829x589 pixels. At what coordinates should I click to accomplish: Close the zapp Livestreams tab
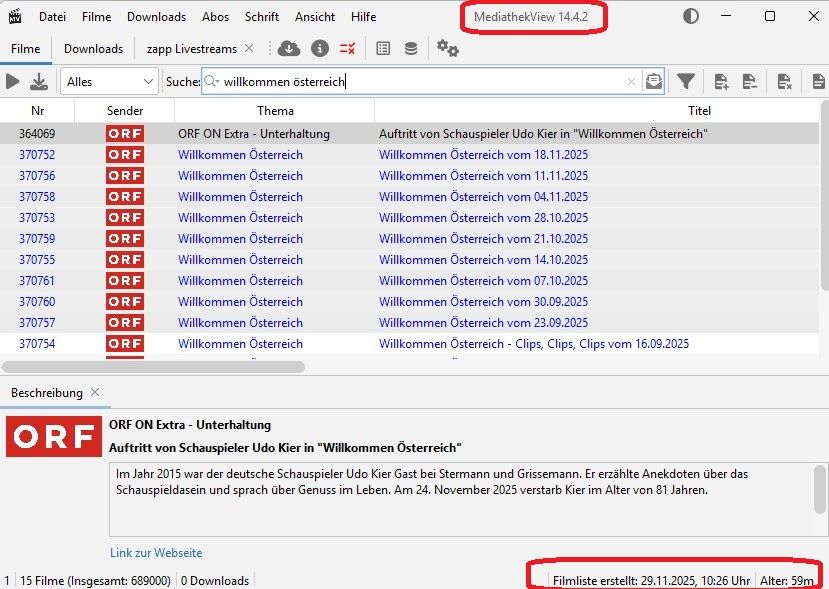tap(249, 48)
